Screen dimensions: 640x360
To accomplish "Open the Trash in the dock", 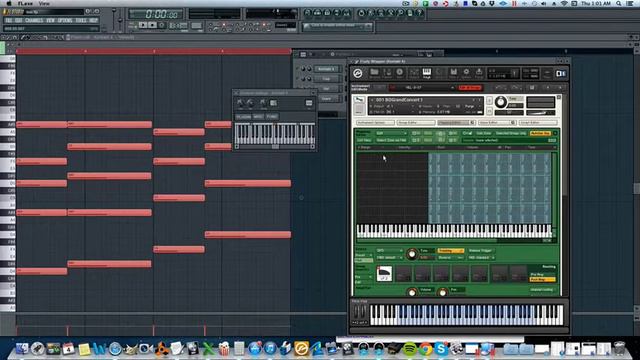I will tap(619, 349).
